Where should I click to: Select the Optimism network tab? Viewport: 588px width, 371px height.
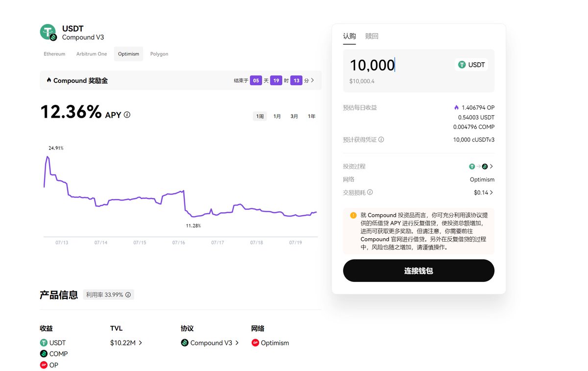[x=128, y=54]
